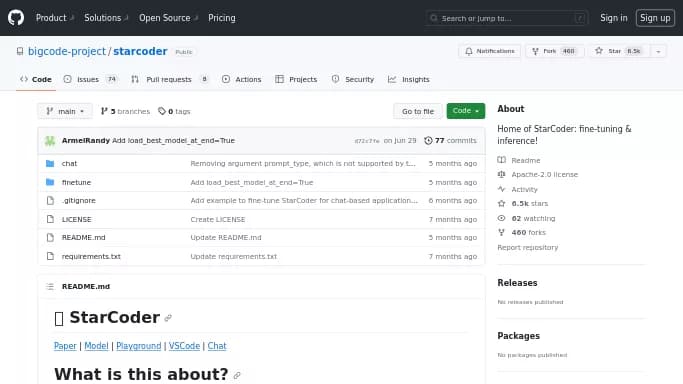Viewport: 683px width, 384px height.
Task: Click the finetune folder icon
Action: tap(50, 182)
